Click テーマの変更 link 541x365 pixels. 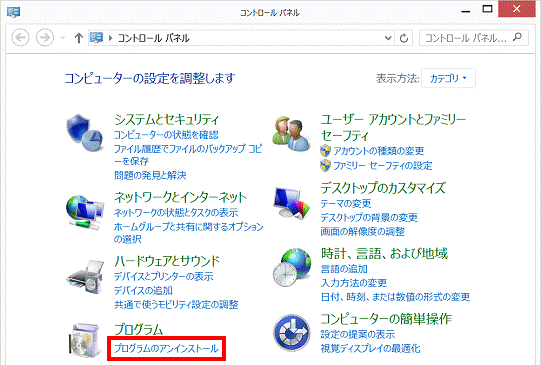tap(346, 203)
